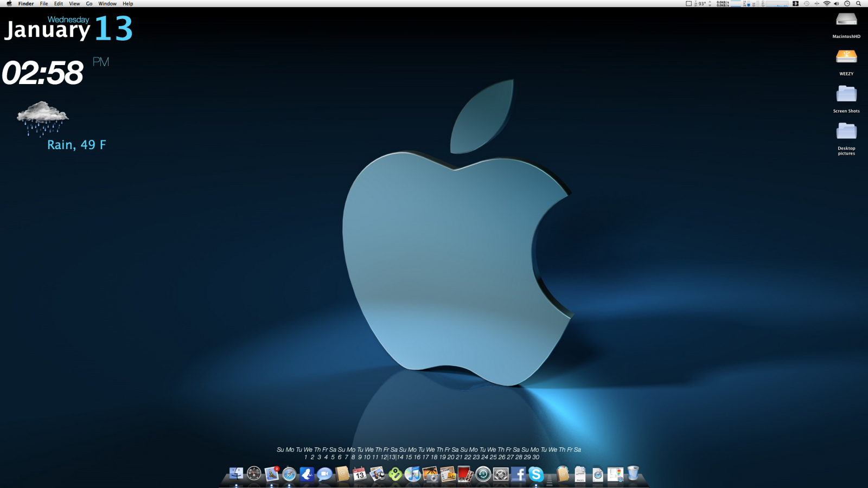Click the dashed-square icon in menu bar

(x=689, y=4)
